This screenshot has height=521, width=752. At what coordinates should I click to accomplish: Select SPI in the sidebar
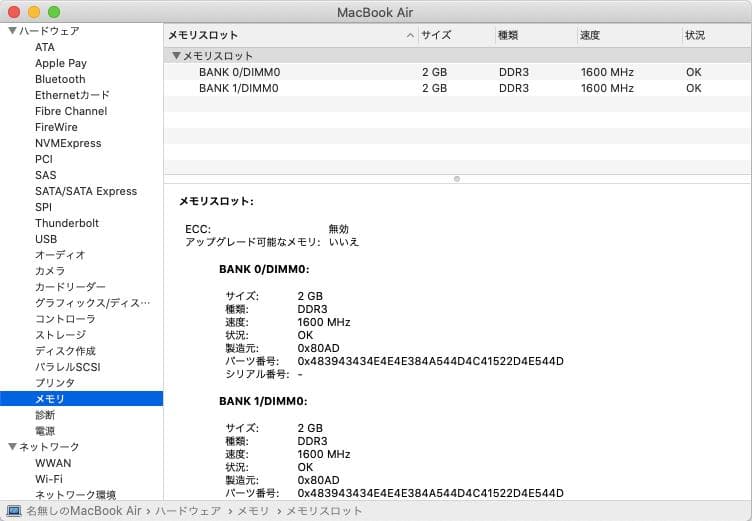pyautogui.click(x=43, y=207)
